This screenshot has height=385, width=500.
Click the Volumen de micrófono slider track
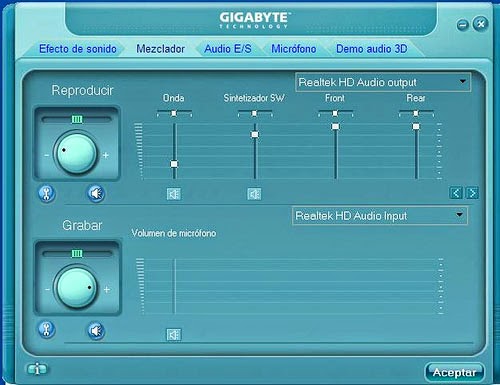(174, 286)
